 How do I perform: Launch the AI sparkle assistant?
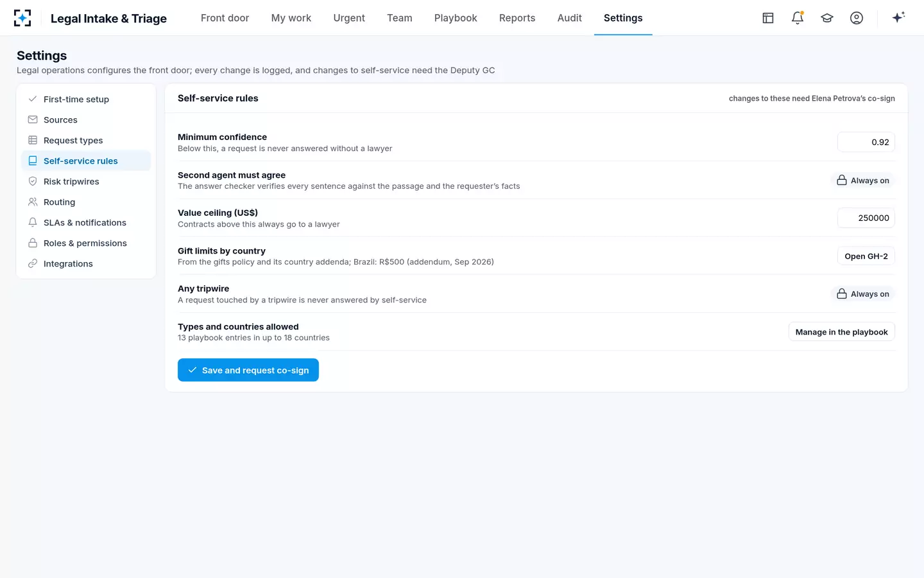[898, 17]
